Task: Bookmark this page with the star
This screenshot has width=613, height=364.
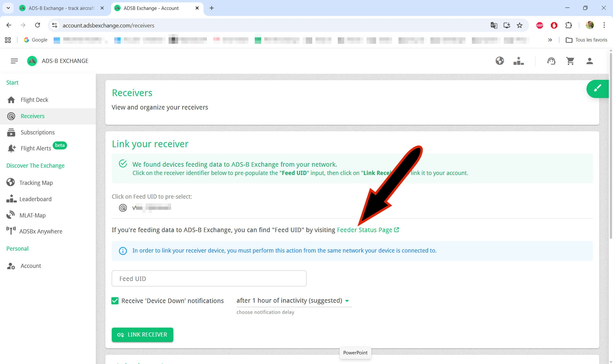Action: coord(520,25)
